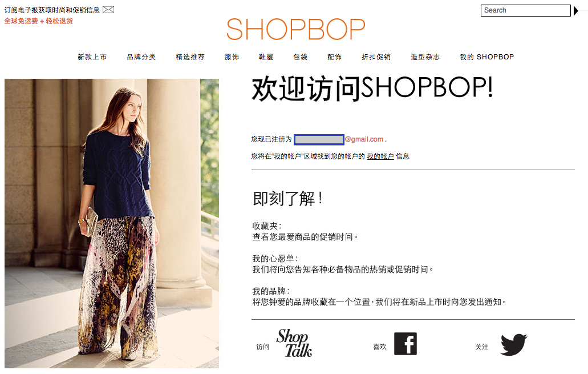This screenshot has height=374, width=588.
Task: Open the 包袋 menu
Action: (x=301, y=57)
